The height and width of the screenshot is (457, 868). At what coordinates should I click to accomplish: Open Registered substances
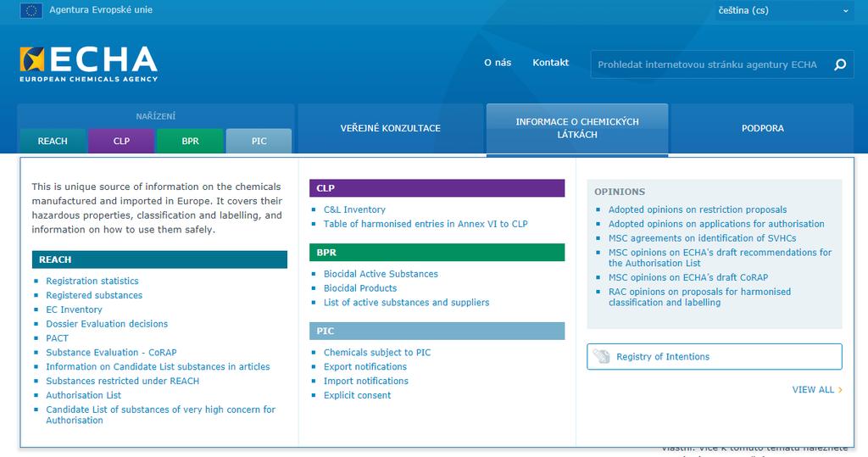click(x=94, y=295)
